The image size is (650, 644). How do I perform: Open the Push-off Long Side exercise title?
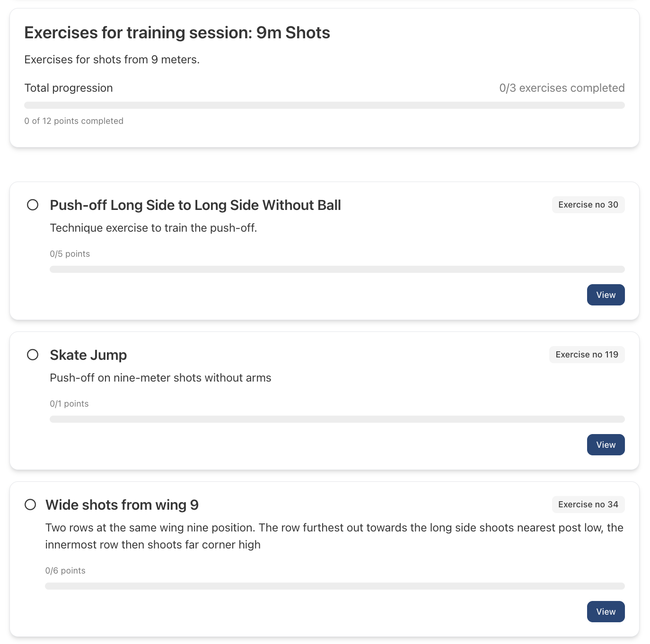click(195, 205)
